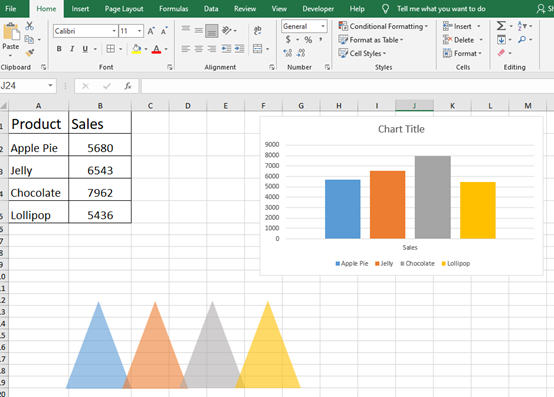The width and height of the screenshot is (554, 397).
Task: Switch to the Insert tab
Action: tap(80, 8)
